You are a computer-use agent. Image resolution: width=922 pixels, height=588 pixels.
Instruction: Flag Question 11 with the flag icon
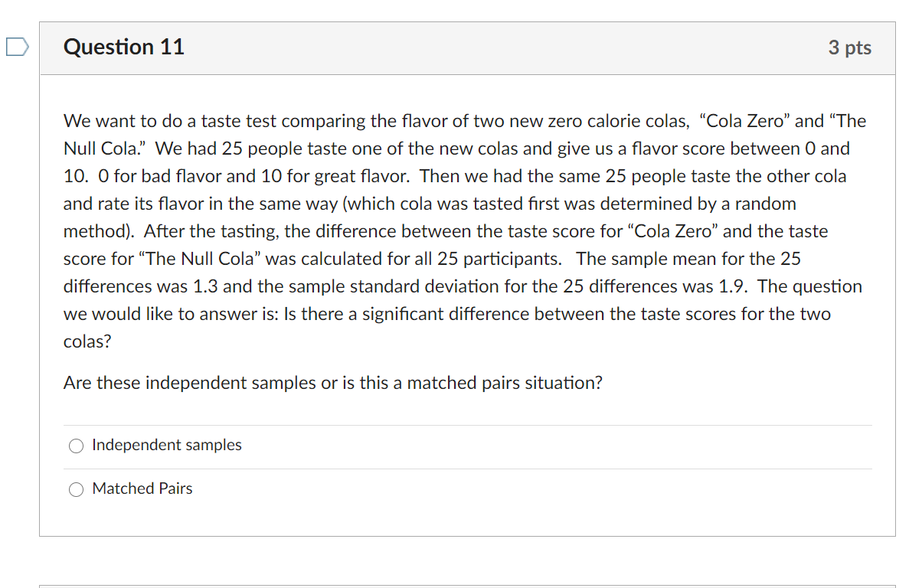[15, 47]
